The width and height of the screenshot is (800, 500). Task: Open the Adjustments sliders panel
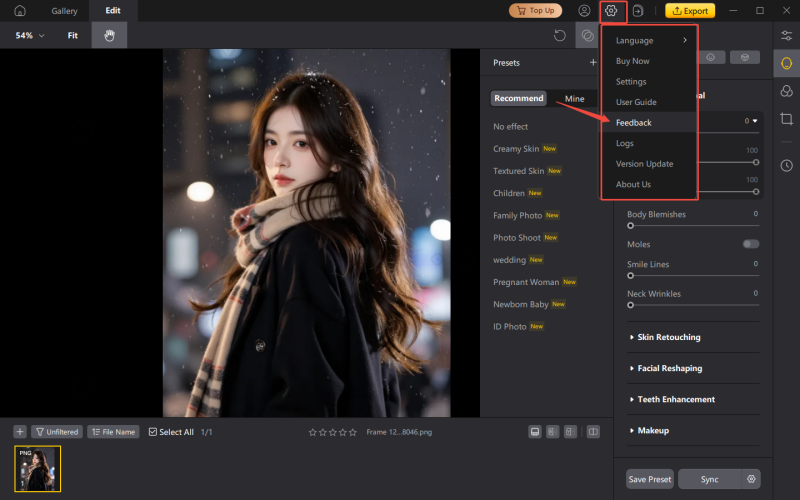point(787,35)
